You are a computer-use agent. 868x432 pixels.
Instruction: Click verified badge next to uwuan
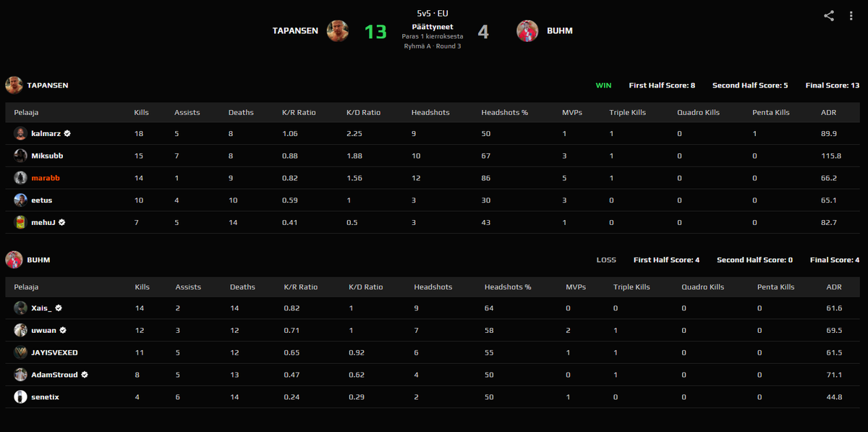63,330
